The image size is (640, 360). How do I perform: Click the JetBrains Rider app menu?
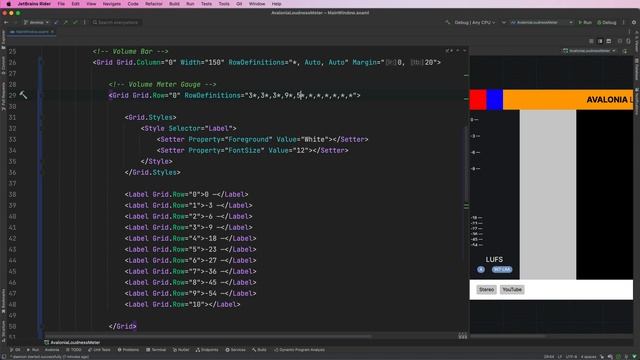coord(34,4)
